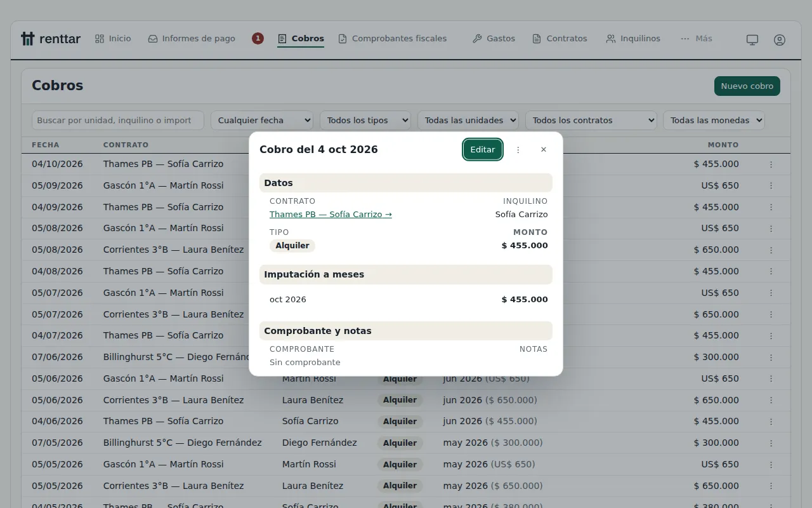Go to Inicio in the nav bar
The height and width of the screenshot is (508, 812).
[113, 39]
